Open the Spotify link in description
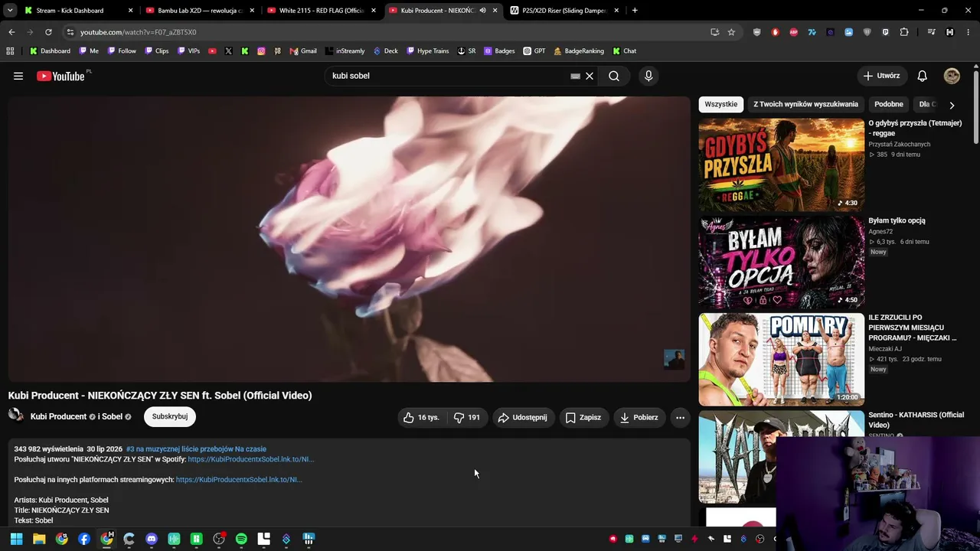The width and height of the screenshot is (980, 551). coord(251,459)
